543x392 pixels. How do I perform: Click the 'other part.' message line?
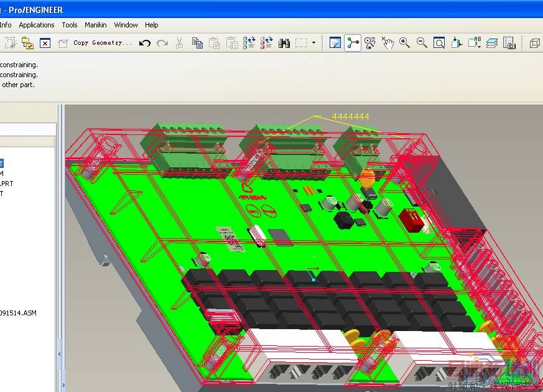(19, 85)
